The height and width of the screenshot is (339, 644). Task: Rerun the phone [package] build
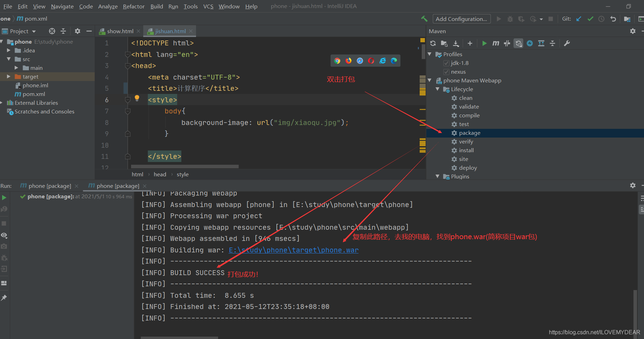point(4,198)
